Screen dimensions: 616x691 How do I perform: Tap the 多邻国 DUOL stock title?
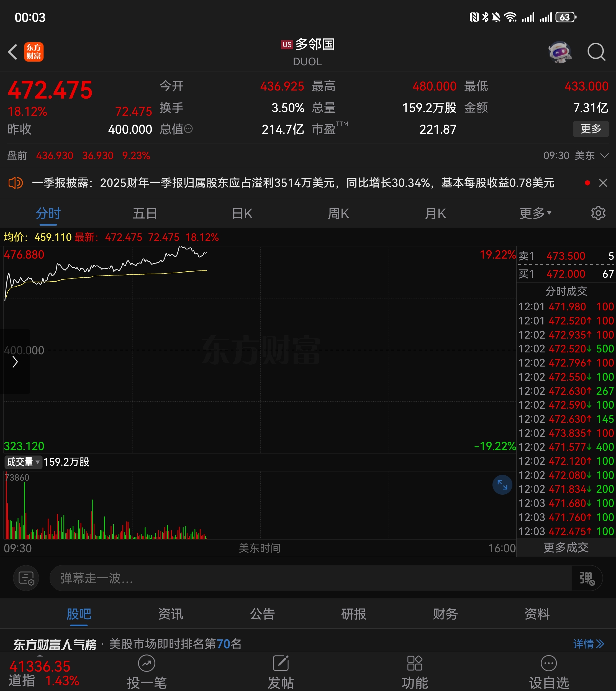click(x=308, y=52)
